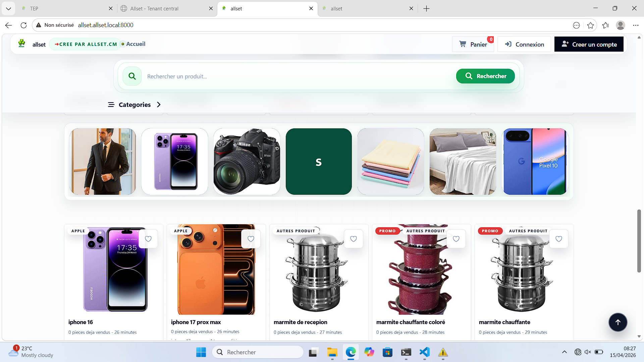Screen dimensions: 644x362
Task: Open the Copilot taskbar icon
Action: click(x=369, y=352)
